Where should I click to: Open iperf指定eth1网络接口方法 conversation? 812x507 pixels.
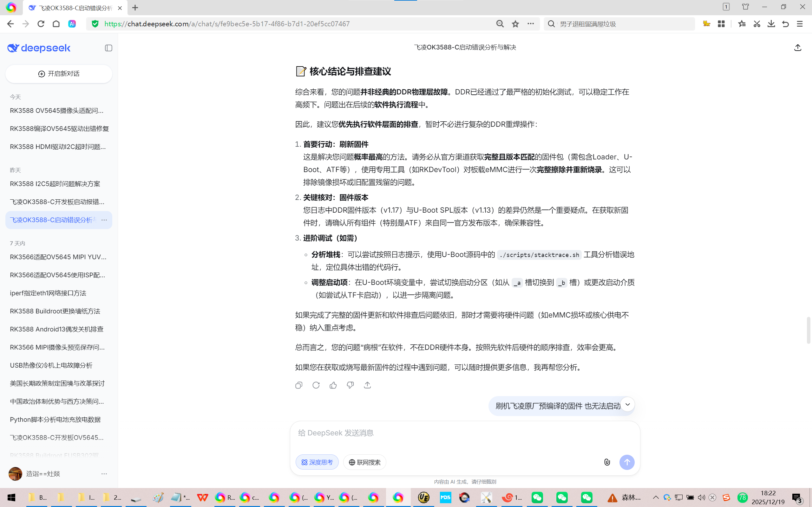(x=48, y=293)
